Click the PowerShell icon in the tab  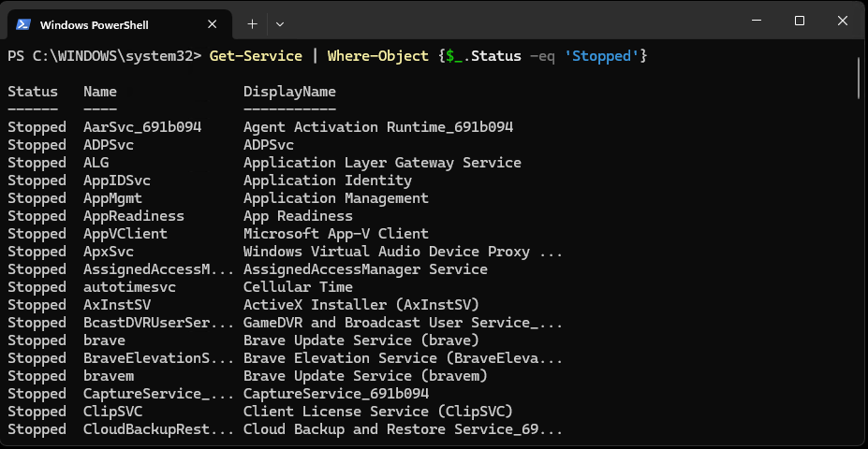click(x=22, y=24)
